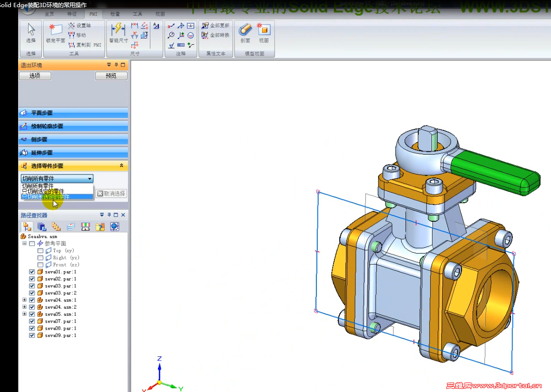This screenshot has height=392, width=551.
Task: Enable the Top (xy) plane checkbox
Action: tap(40, 251)
